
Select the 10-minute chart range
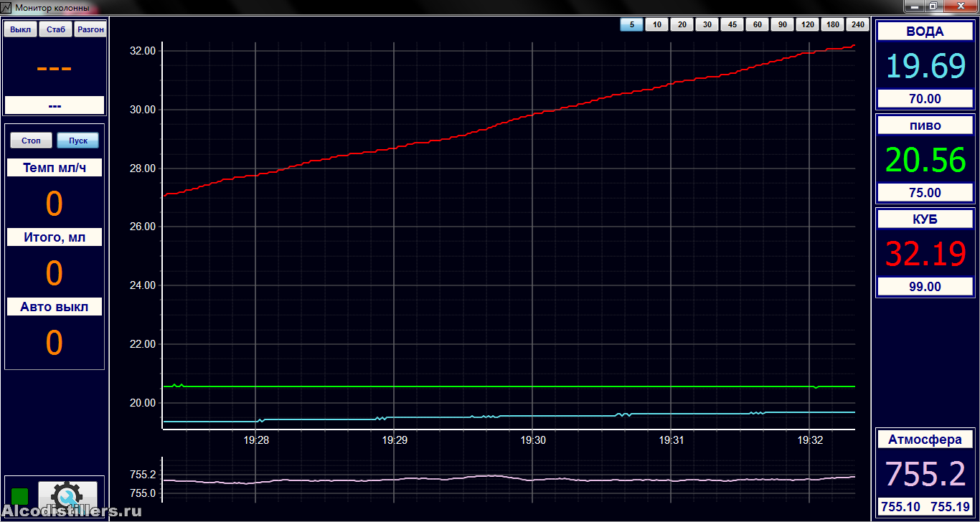pyautogui.click(x=656, y=25)
